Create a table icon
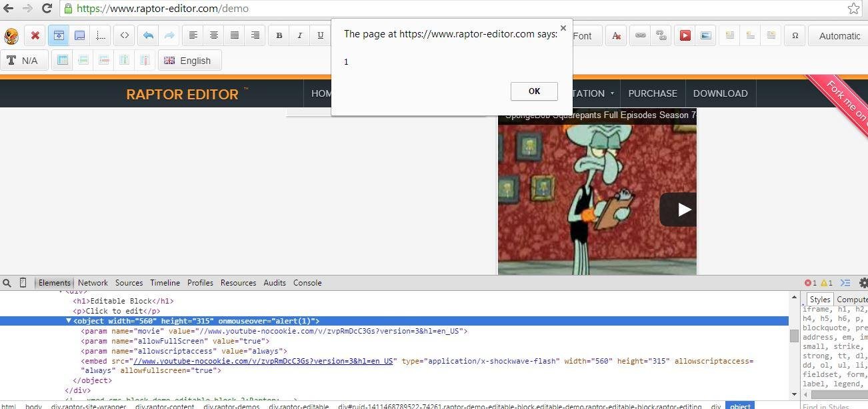The image size is (868, 409). point(63,60)
